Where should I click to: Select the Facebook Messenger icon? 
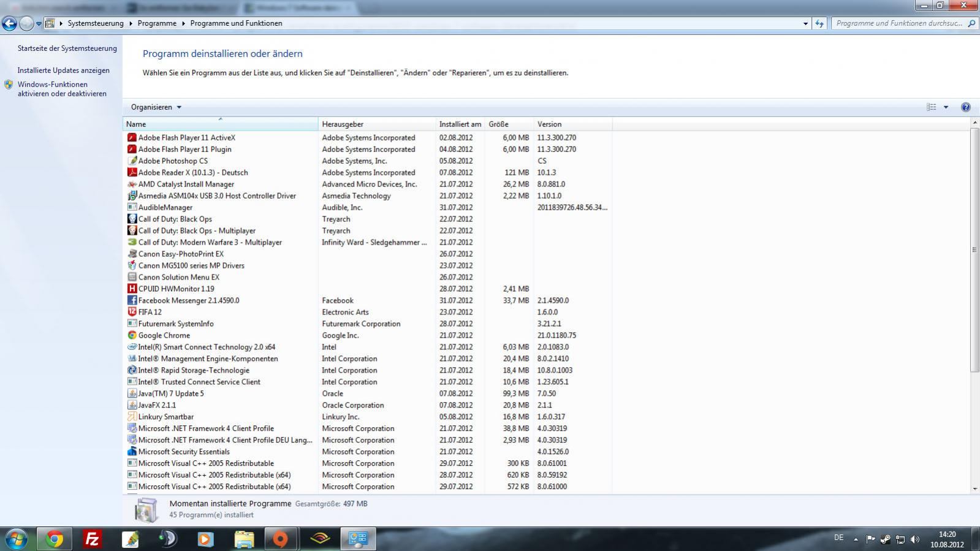pos(132,301)
